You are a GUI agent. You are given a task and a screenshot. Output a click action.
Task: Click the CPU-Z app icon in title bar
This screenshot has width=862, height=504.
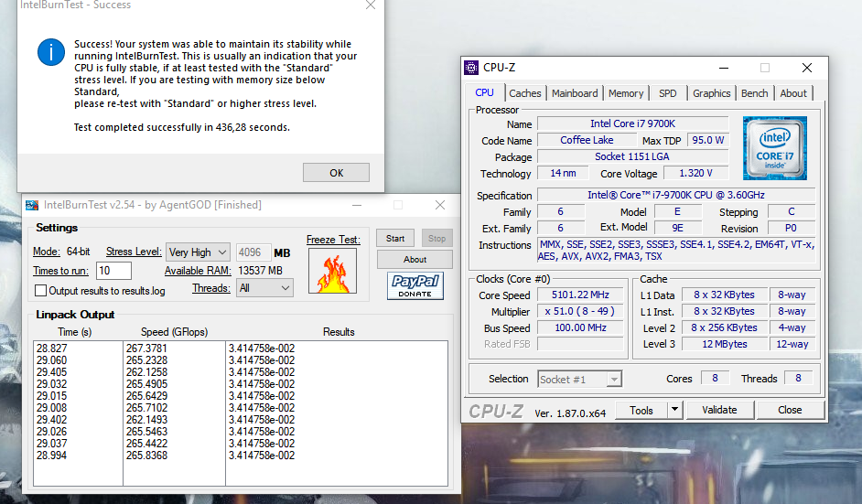(471, 68)
